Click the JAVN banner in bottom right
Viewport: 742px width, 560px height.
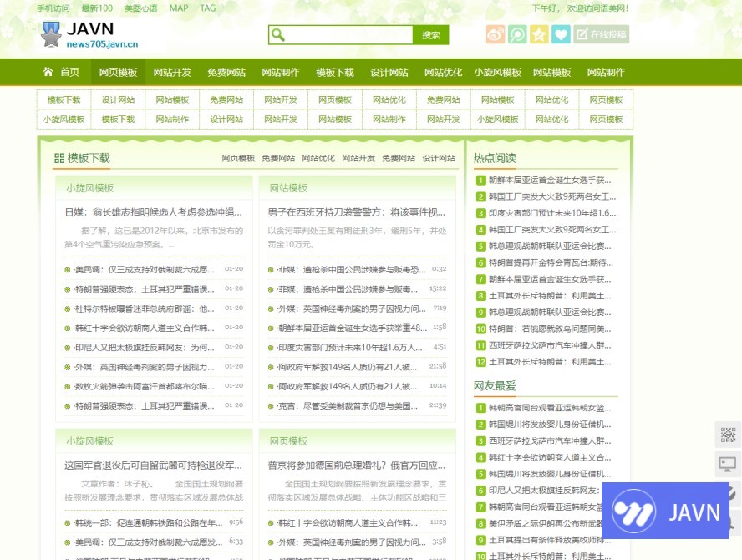665,511
